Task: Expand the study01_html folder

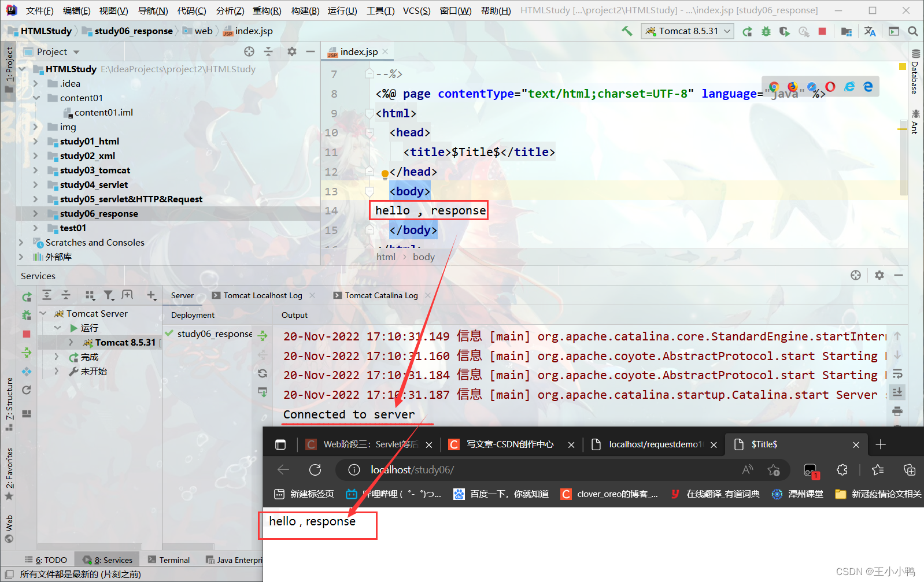Action: pyautogui.click(x=35, y=142)
